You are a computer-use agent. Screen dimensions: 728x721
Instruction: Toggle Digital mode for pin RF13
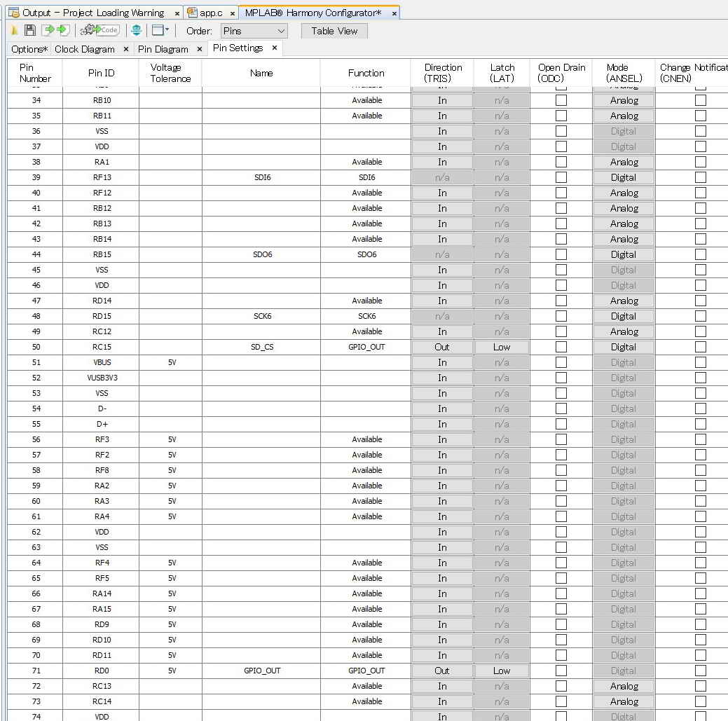coord(624,177)
